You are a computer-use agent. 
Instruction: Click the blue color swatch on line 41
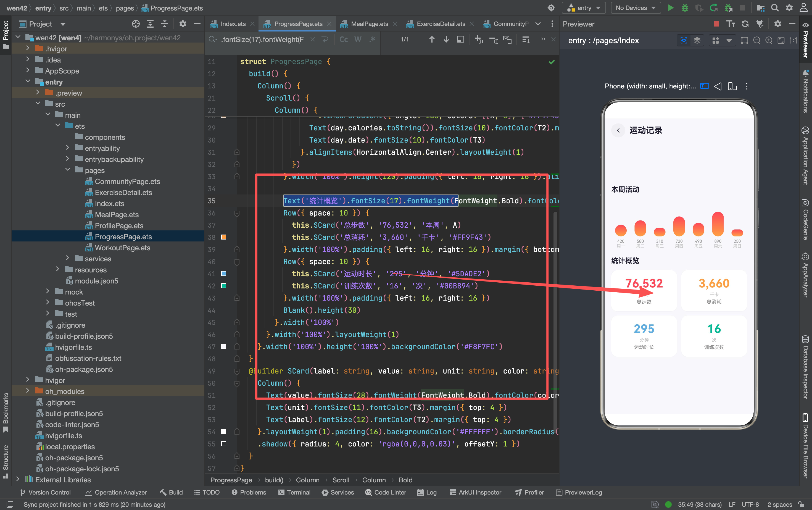point(223,274)
